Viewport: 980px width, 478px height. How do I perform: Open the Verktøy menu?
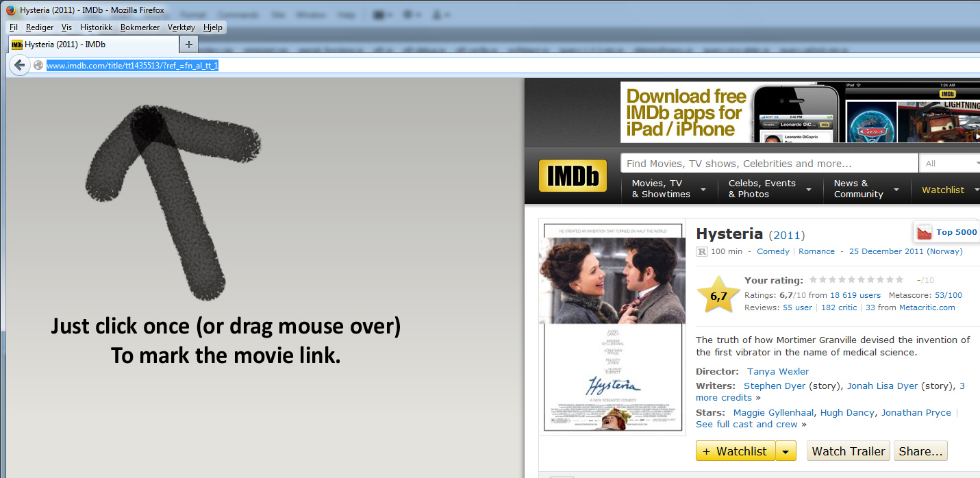click(181, 27)
